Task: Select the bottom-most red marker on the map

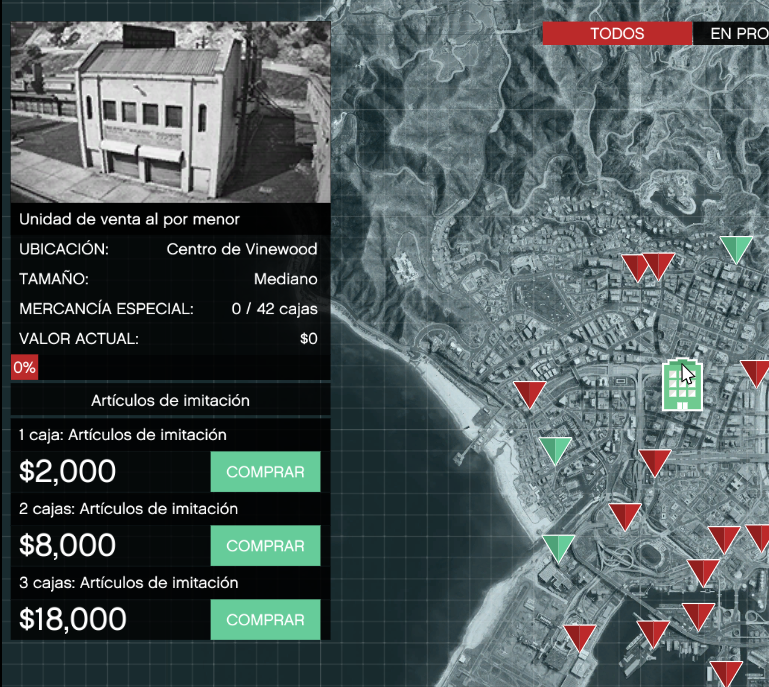Action: pyautogui.click(x=726, y=674)
